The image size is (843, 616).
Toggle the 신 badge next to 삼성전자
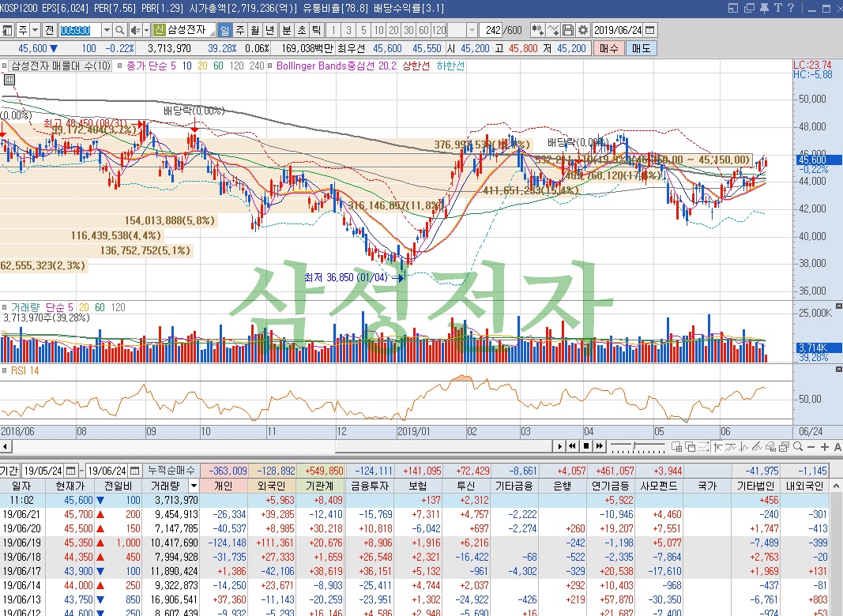tap(159, 30)
